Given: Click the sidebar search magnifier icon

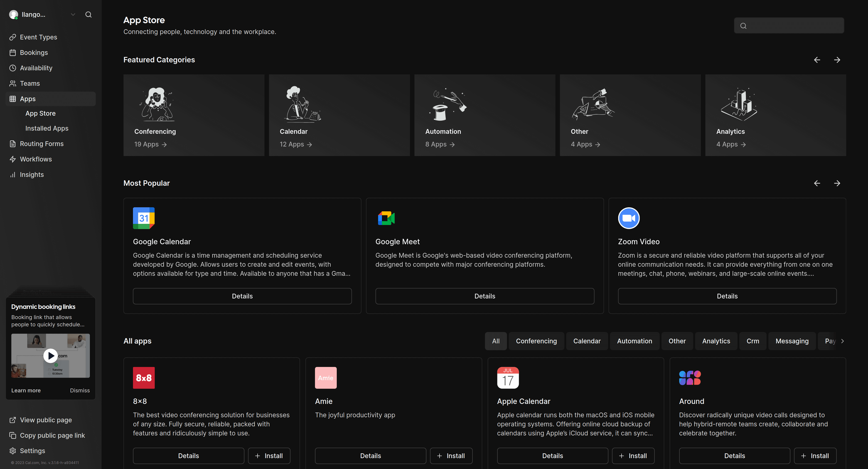Looking at the screenshot, I should coord(88,15).
